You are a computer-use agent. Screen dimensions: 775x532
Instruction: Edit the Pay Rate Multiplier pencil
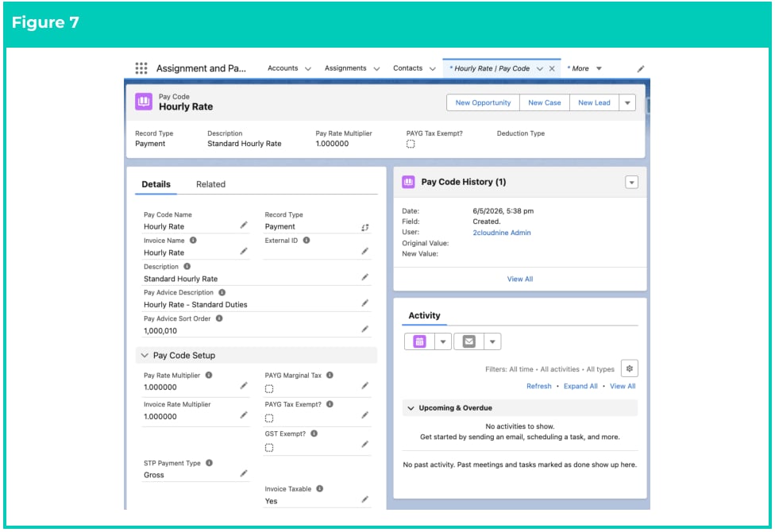click(x=244, y=386)
